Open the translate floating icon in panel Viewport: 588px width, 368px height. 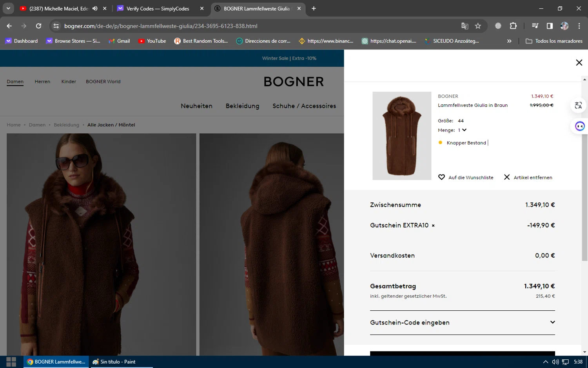[x=578, y=105]
